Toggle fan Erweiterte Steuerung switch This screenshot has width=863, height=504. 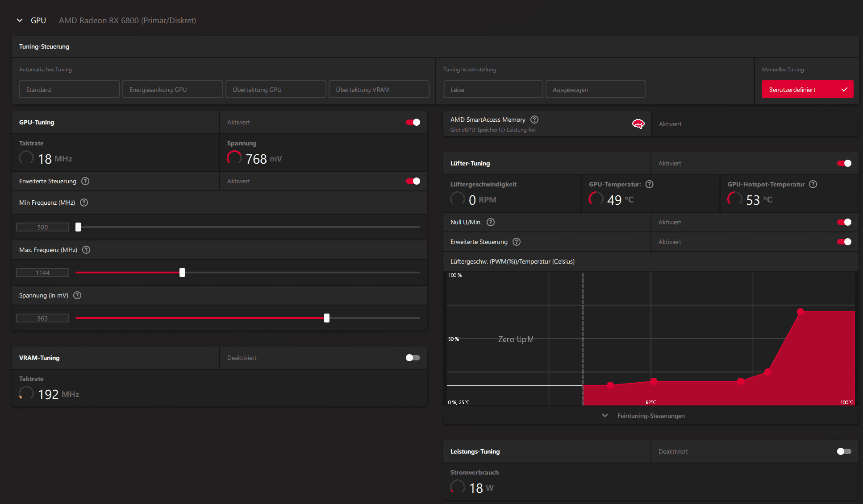pyautogui.click(x=844, y=242)
